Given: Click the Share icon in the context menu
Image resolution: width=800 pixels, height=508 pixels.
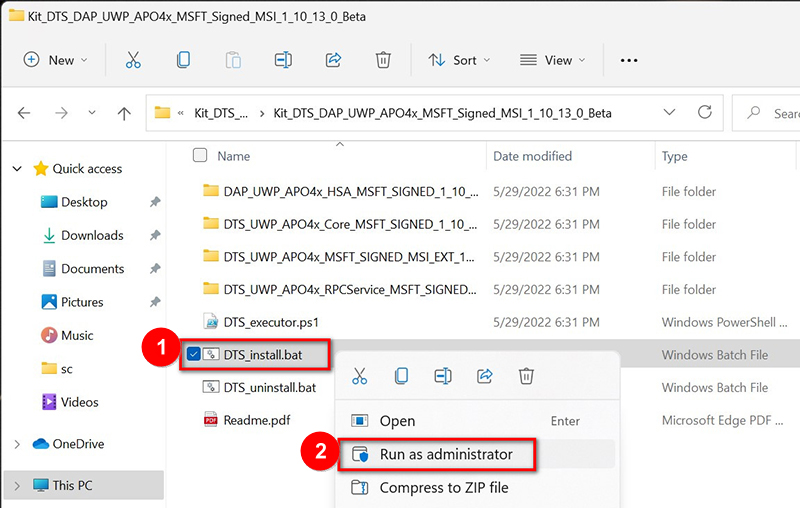Looking at the screenshot, I should coord(484,376).
